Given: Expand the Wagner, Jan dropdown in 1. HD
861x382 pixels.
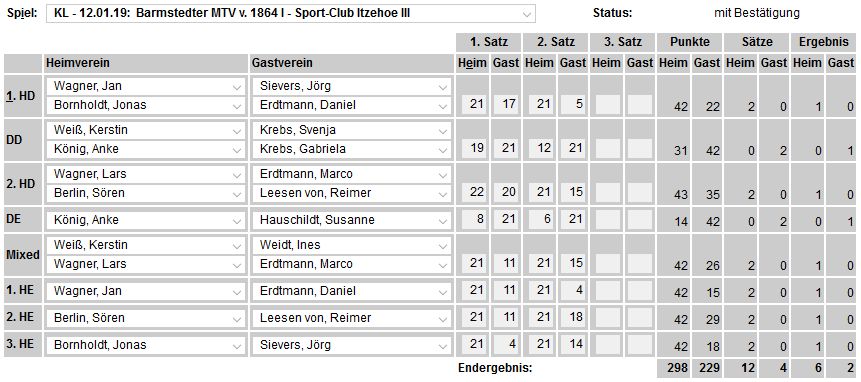Looking at the screenshot, I should pos(146,86).
